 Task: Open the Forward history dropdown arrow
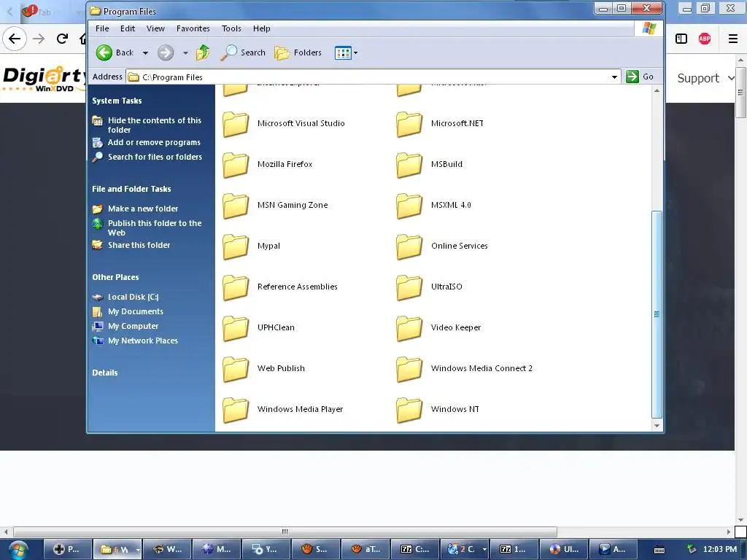click(x=185, y=52)
